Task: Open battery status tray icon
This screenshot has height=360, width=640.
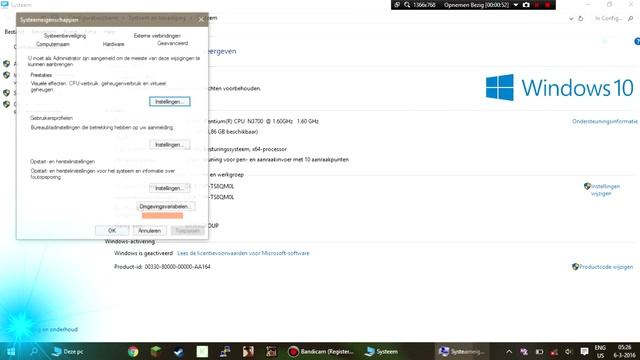Action: click(x=539, y=351)
